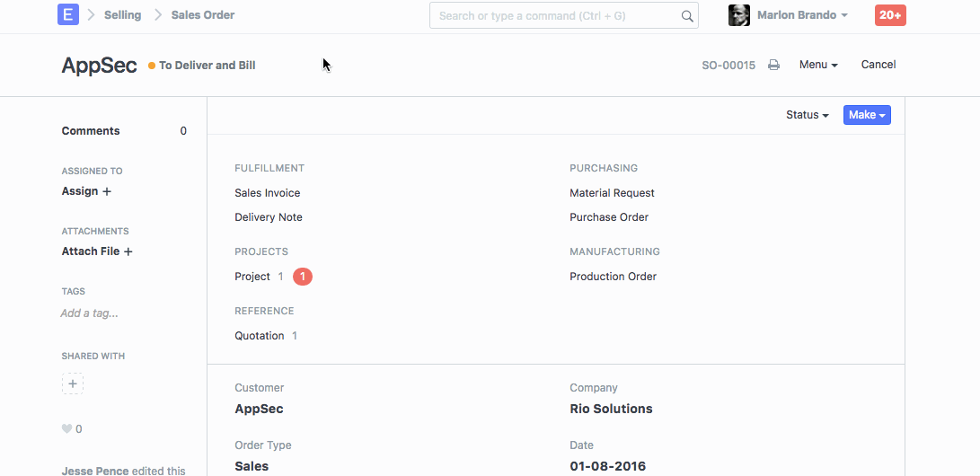Open the 20+ notifications badge

pyautogui.click(x=890, y=15)
